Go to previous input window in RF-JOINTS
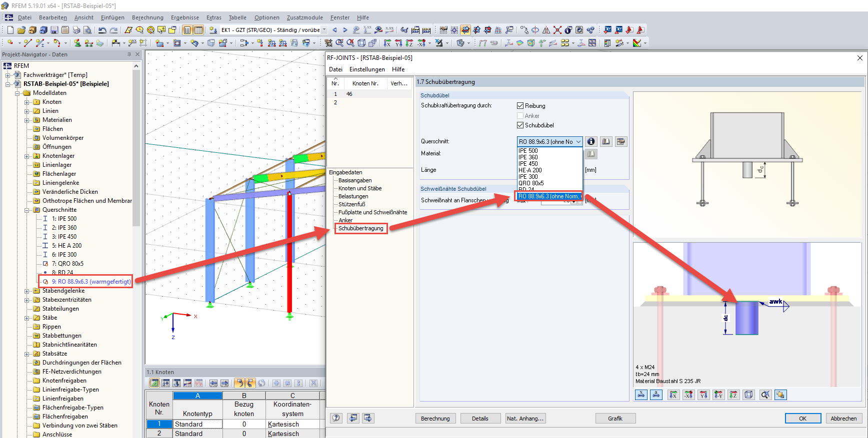Screen dimensions: 868x438 (x=353, y=418)
